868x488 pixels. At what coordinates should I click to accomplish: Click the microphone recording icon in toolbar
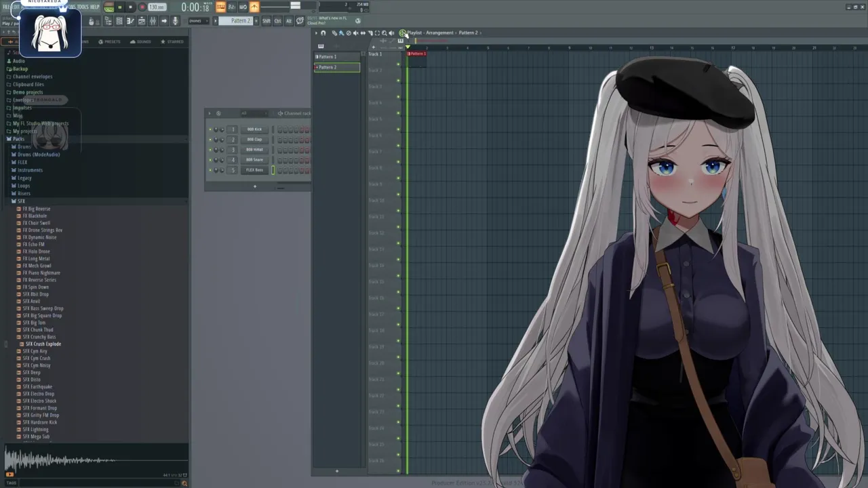[x=175, y=21]
